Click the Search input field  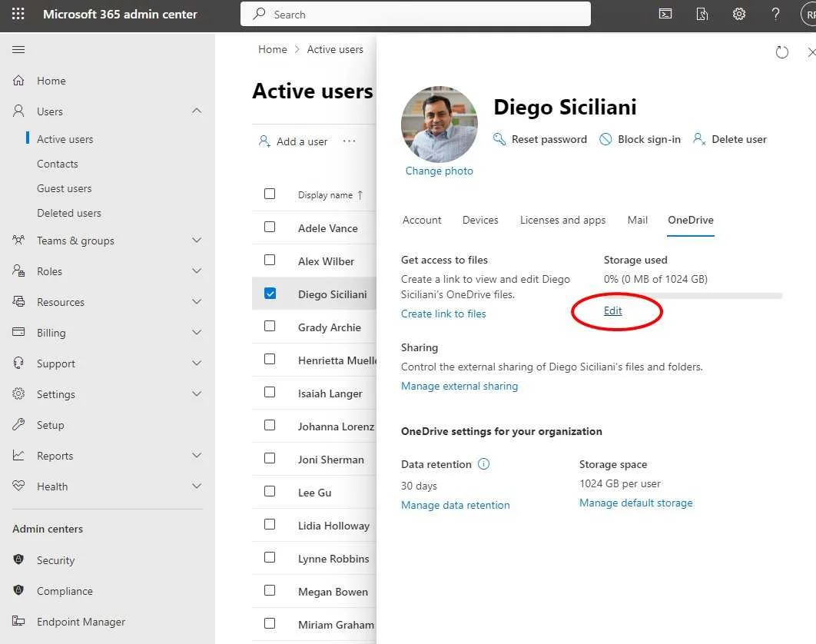(x=415, y=14)
